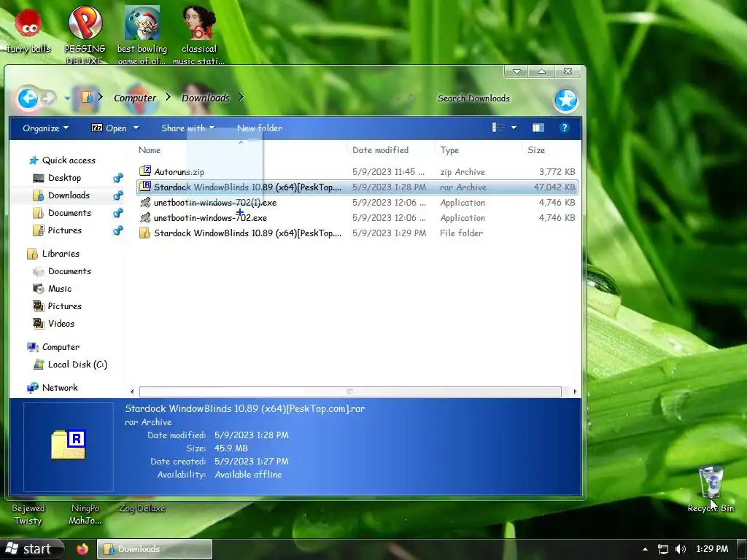Click the Forward navigation arrow
The width and height of the screenshot is (747, 560).
coord(49,98)
